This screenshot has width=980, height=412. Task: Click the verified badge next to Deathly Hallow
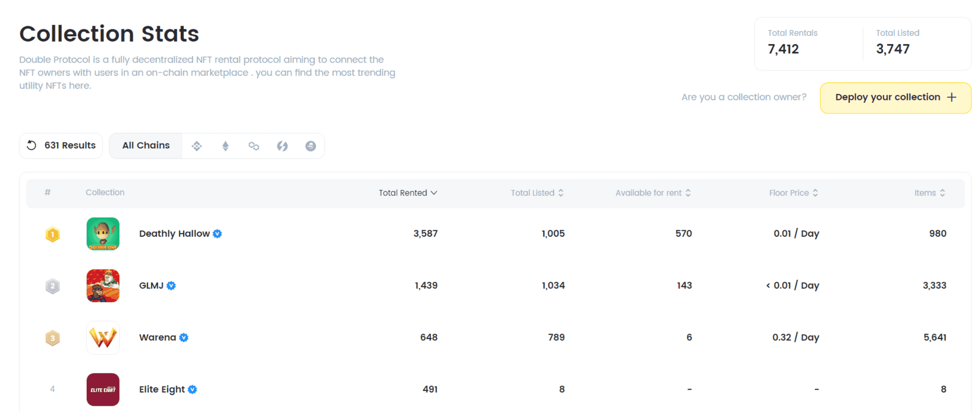(x=218, y=234)
